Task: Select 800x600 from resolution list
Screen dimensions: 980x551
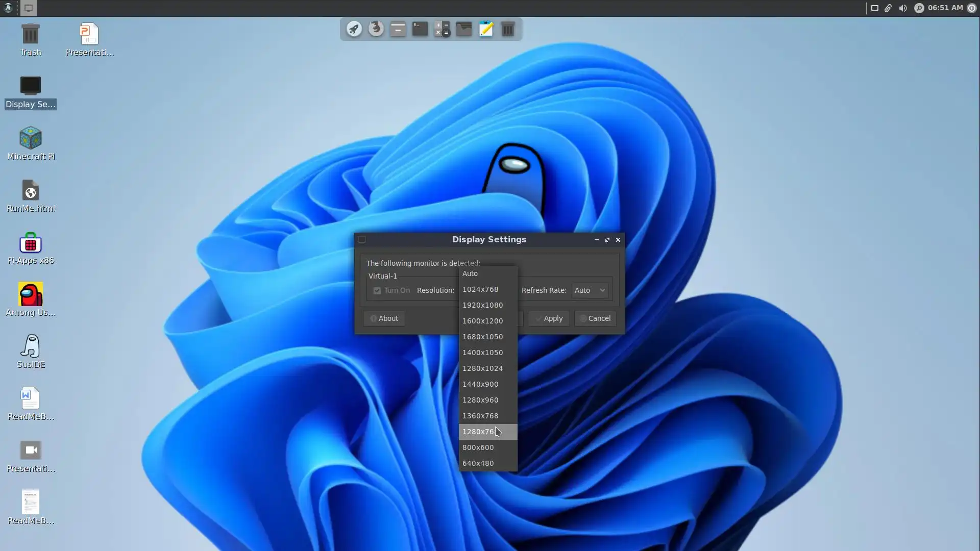Action: tap(478, 447)
